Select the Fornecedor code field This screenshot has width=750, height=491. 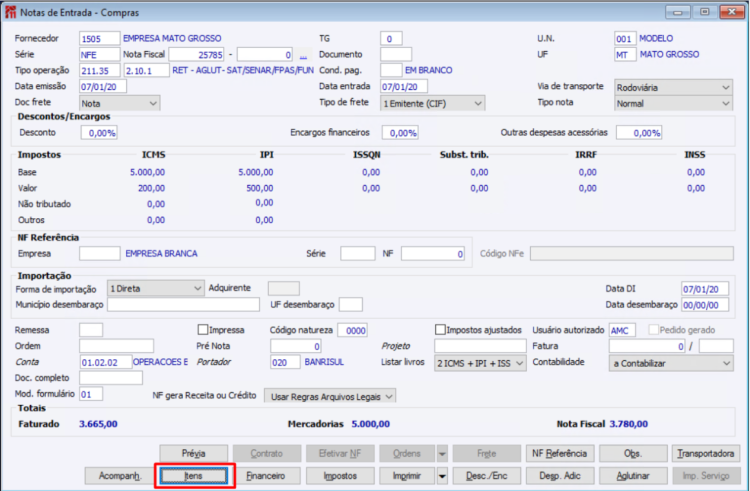(x=99, y=39)
